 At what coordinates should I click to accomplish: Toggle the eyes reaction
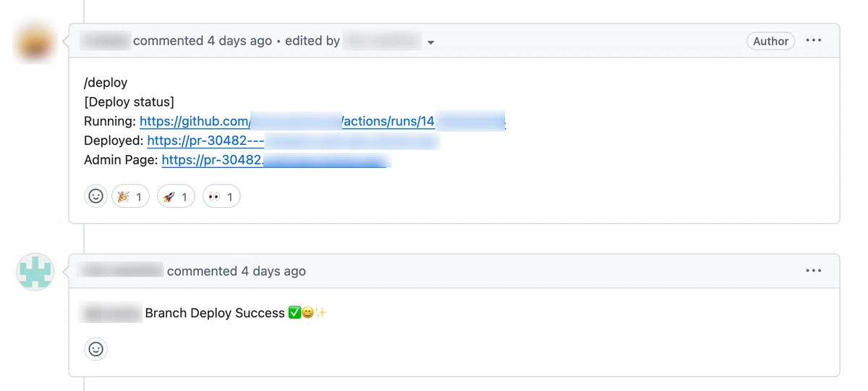221,196
